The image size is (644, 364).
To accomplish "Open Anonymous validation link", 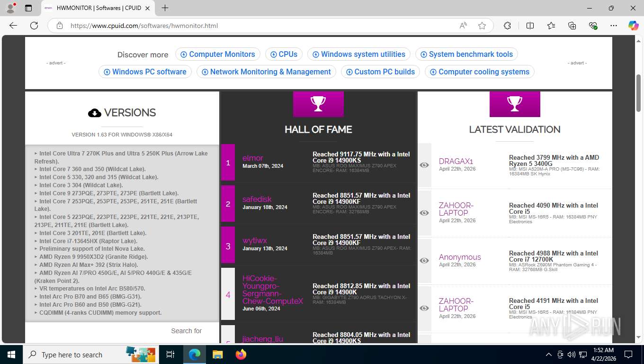I will [x=460, y=257].
